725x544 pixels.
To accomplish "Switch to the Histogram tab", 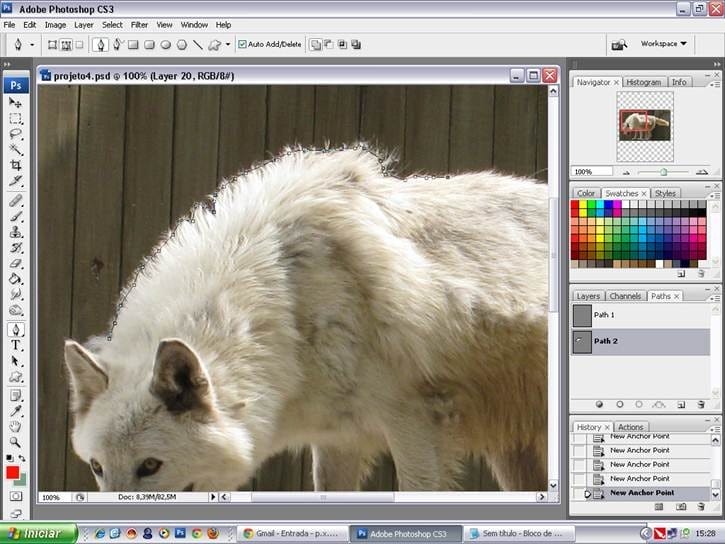I will [644, 82].
